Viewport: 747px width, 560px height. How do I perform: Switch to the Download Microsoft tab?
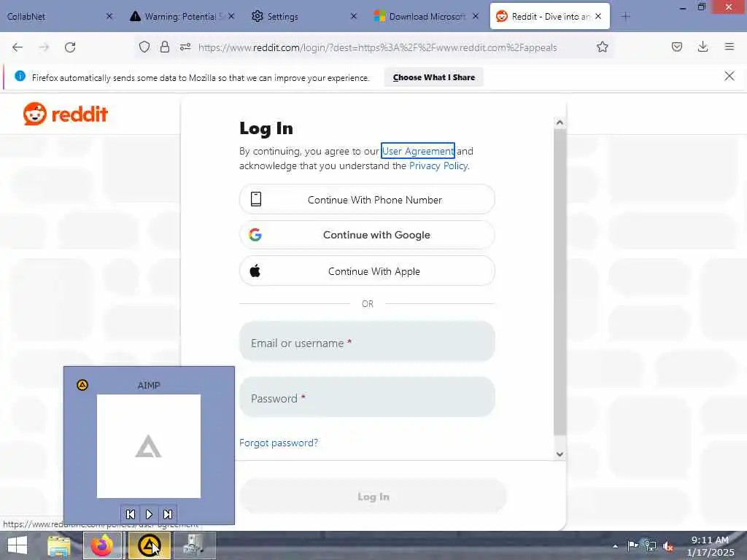point(427,17)
